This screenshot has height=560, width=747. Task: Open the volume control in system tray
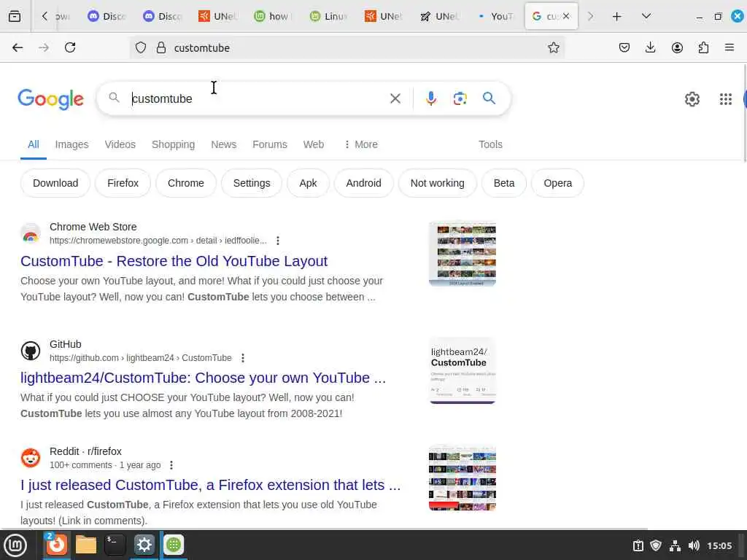(694, 545)
